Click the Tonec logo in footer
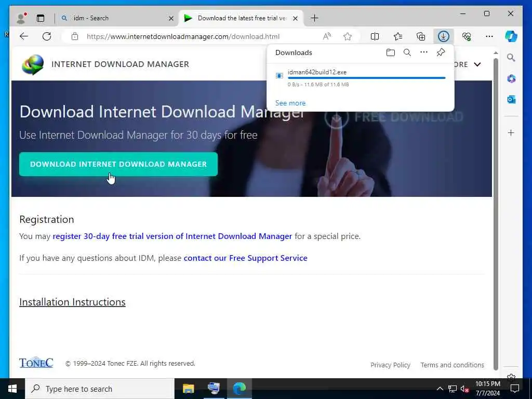This screenshot has width=532, height=399. 36,363
